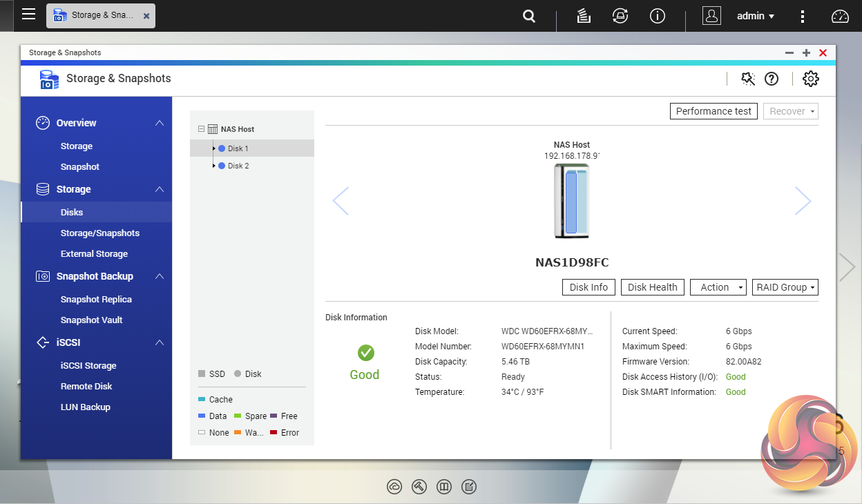The width and height of the screenshot is (862, 504).
Task: Open Overview in the sidebar
Action: (76, 123)
